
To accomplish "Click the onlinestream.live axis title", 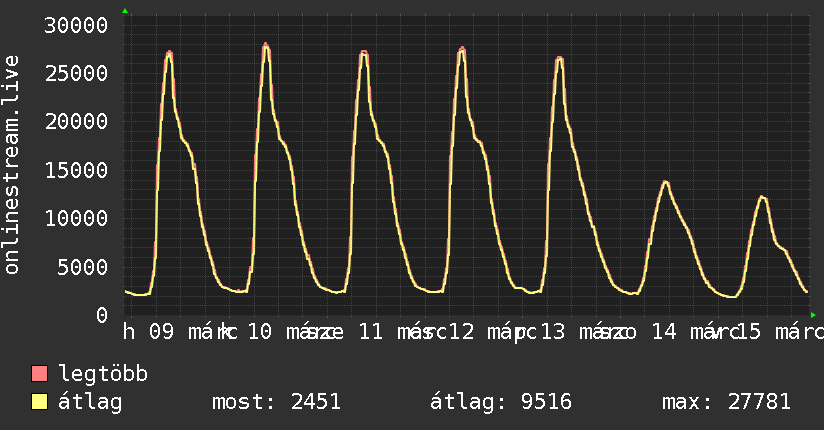I will click(x=11, y=165).
